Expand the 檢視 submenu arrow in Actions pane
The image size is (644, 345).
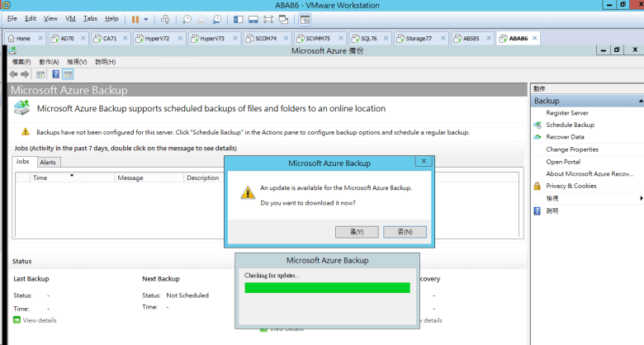coord(640,198)
